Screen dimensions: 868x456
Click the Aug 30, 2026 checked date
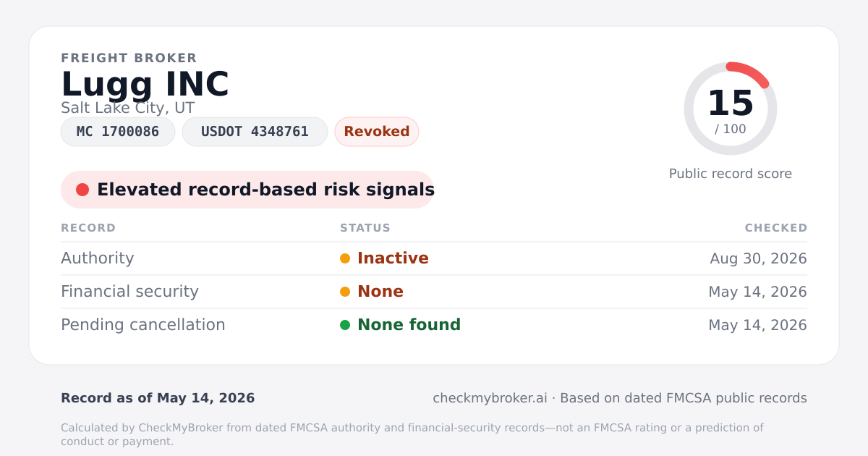[759, 258]
